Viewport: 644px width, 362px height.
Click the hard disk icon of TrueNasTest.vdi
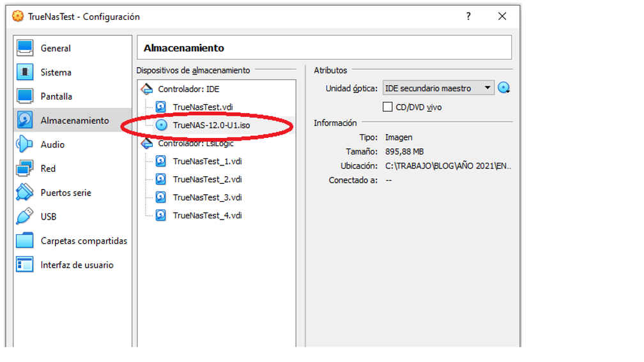(x=161, y=107)
